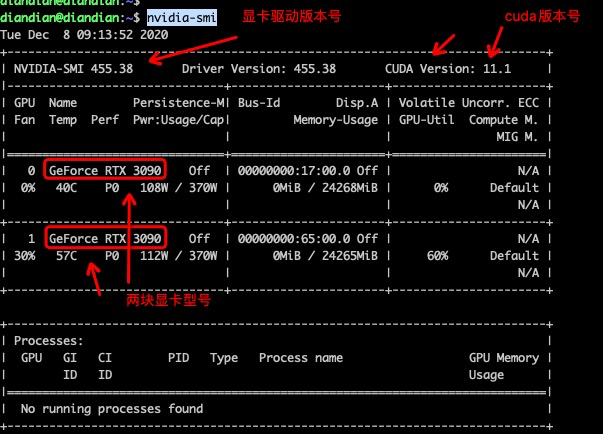Click power reading '108W / 370W'
The width and height of the screenshot is (603, 434).
[x=178, y=188]
